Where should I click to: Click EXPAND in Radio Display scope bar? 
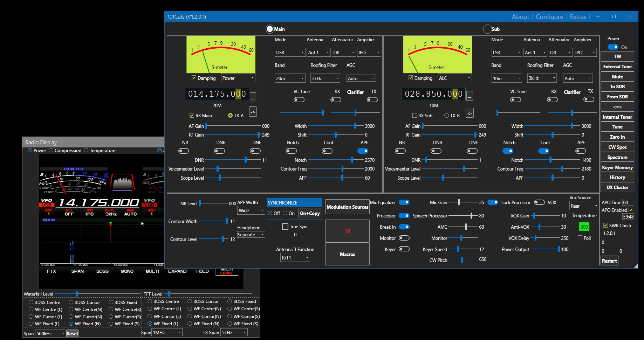point(177,271)
